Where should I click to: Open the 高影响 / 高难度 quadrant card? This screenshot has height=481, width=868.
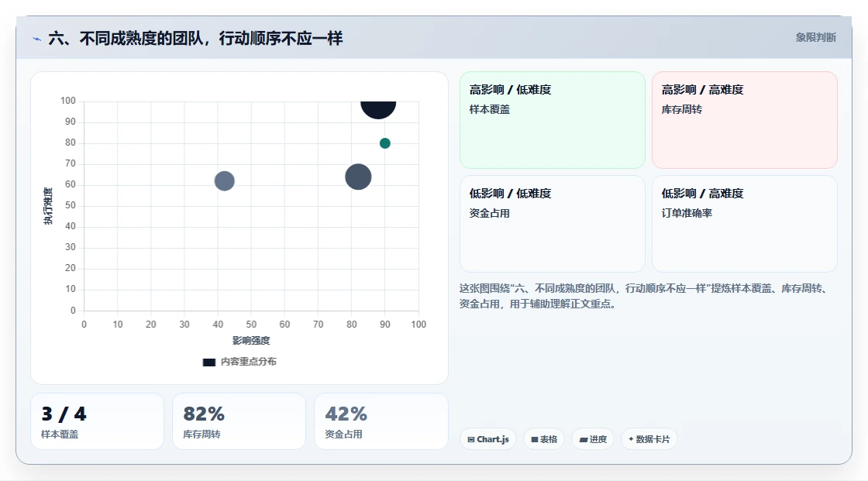point(745,119)
